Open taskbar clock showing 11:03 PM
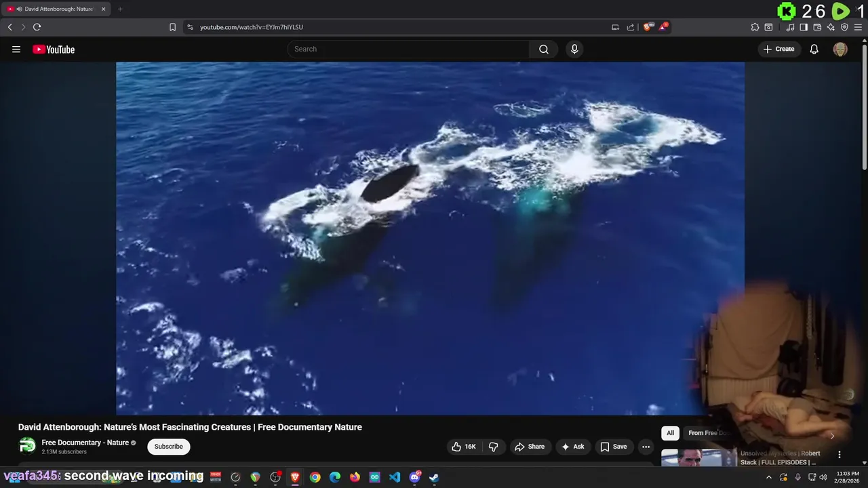The image size is (868, 488). pyautogui.click(x=848, y=477)
